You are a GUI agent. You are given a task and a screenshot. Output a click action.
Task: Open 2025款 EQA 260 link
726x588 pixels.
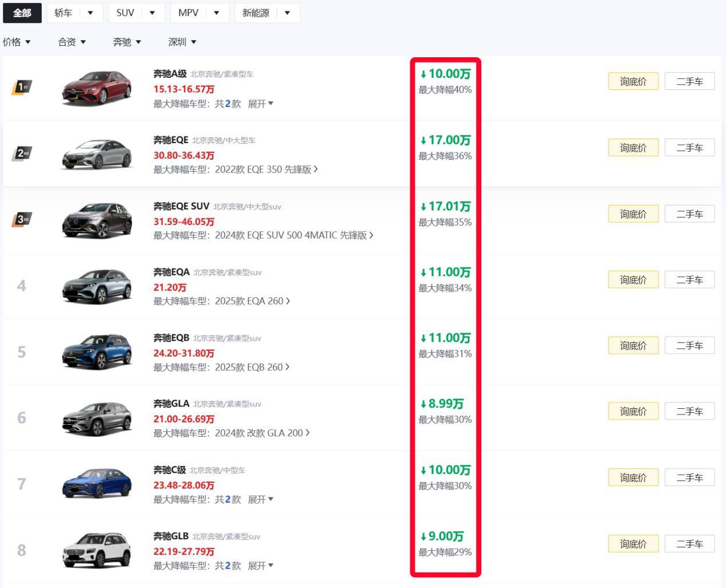point(252,301)
